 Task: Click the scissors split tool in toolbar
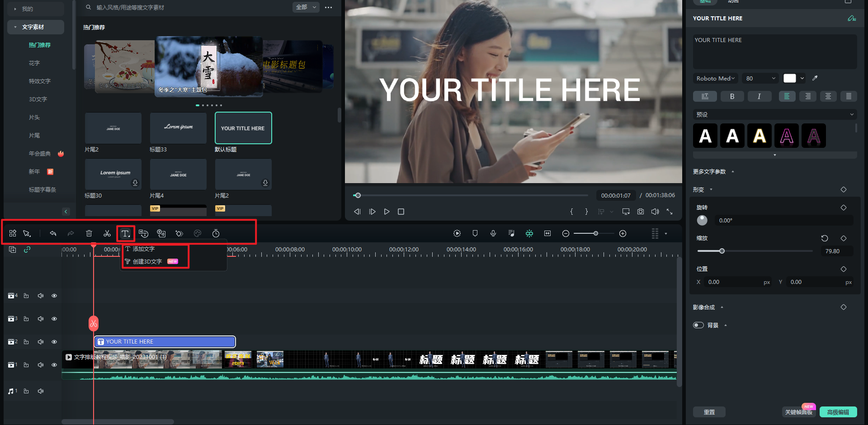click(107, 233)
